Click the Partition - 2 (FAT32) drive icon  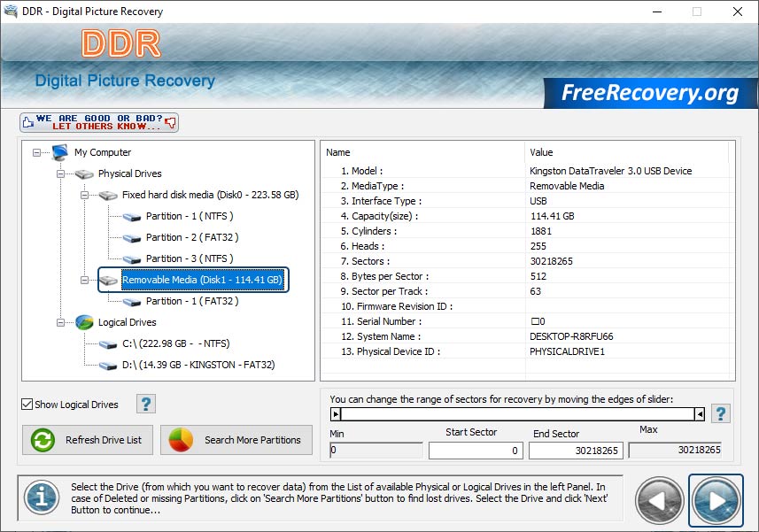click(132, 238)
